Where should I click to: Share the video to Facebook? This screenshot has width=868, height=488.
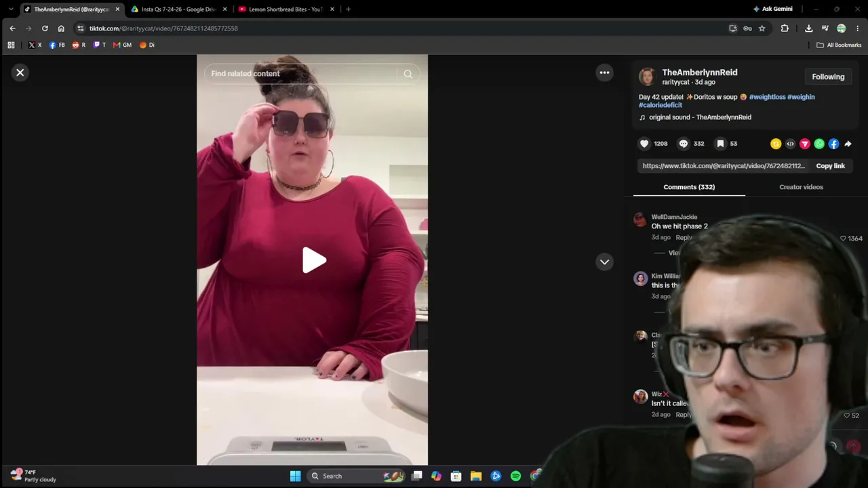[x=833, y=144]
